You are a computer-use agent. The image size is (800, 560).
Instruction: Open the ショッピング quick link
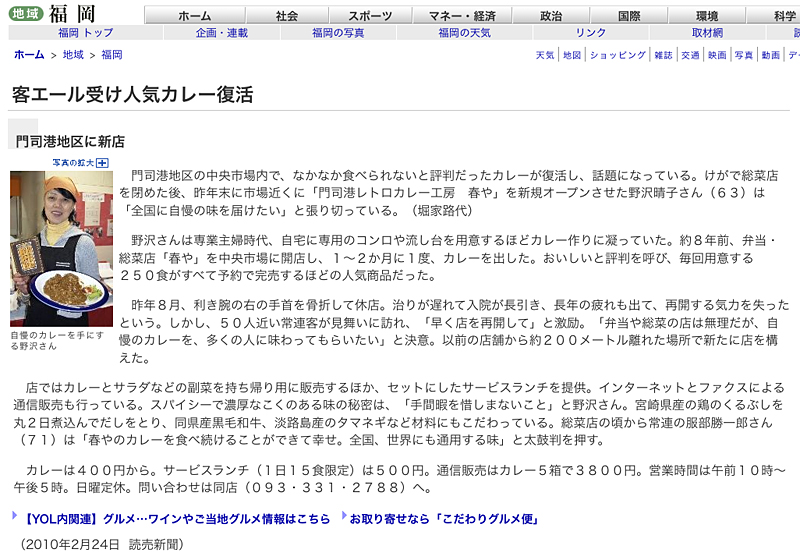[x=617, y=56]
